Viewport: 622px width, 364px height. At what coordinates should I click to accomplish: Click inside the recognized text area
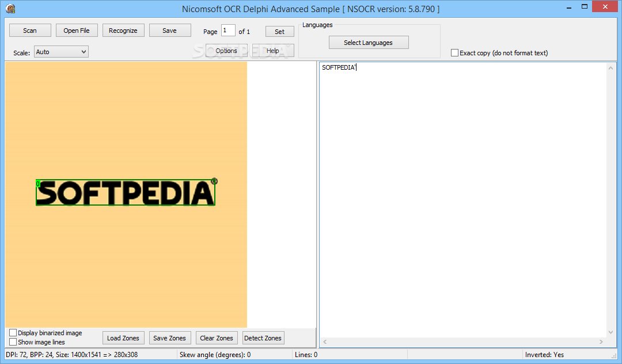click(463, 200)
